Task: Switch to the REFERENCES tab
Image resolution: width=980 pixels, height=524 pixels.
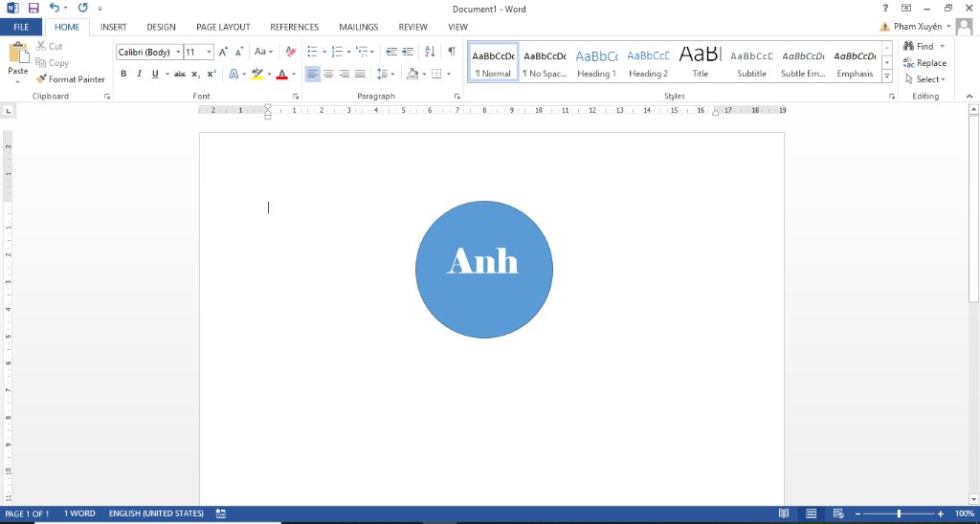Action: (295, 27)
